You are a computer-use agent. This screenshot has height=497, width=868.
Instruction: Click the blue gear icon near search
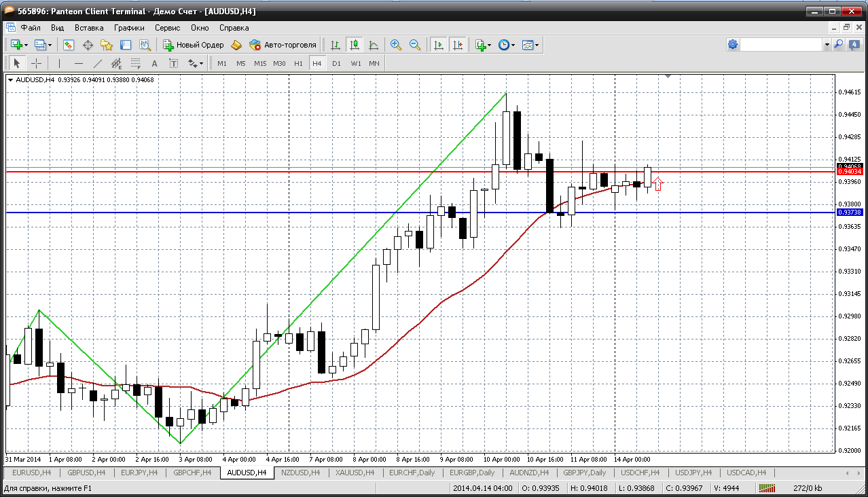point(733,44)
